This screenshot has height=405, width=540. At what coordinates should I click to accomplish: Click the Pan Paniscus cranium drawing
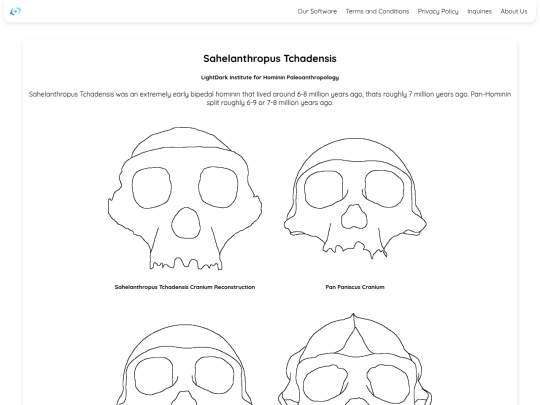click(355, 198)
